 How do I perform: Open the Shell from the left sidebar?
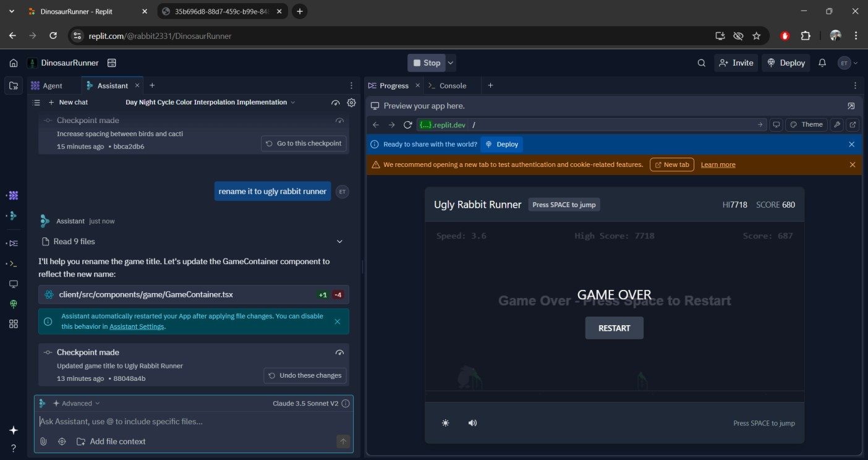tap(13, 263)
